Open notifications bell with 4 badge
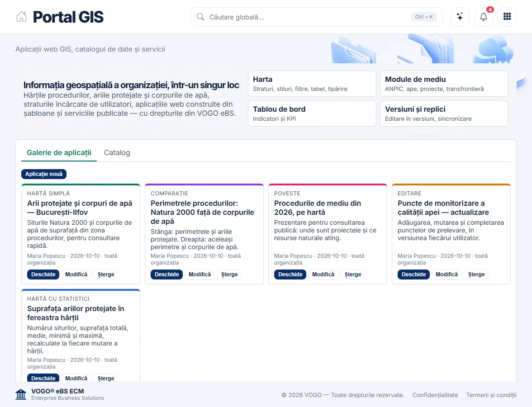 coord(484,17)
